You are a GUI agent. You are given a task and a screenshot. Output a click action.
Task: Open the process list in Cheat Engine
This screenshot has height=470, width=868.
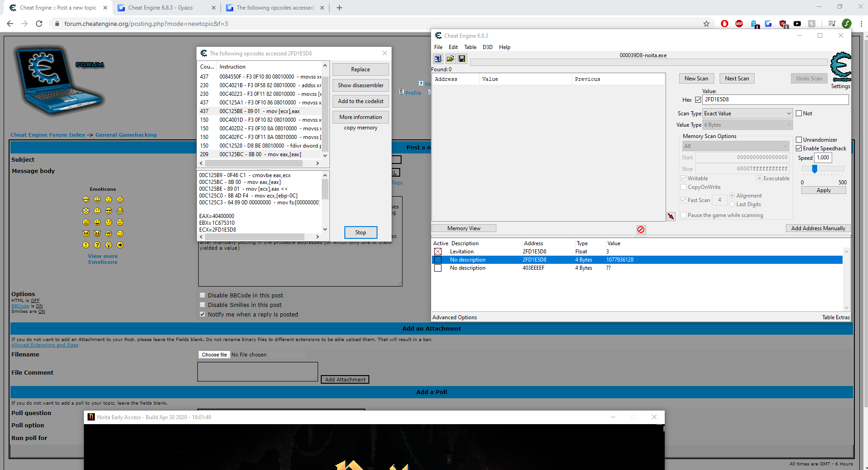tap(437, 59)
